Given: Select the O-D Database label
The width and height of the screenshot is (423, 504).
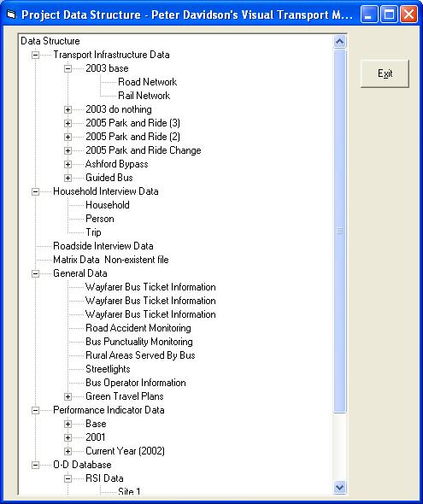Looking at the screenshot, I should click(x=82, y=465).
